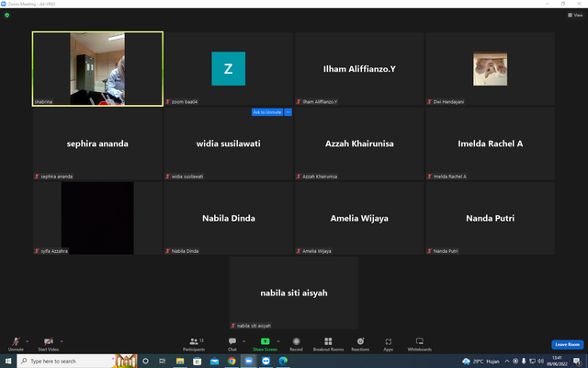Click the Windows taskbar search box
Image resolution: width=588 pixels, height=368 pixels.
click(x=65, y=361)
